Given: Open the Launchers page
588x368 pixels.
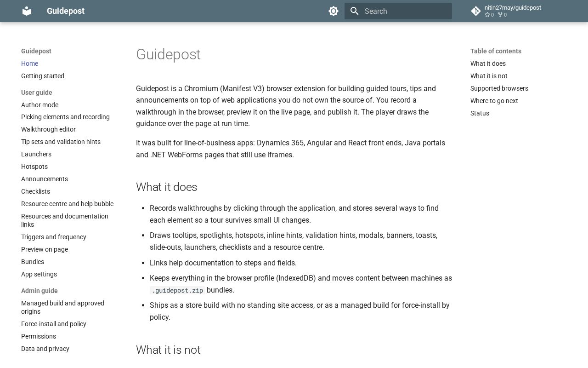Looking at the screenshot, I should point(36,154).
